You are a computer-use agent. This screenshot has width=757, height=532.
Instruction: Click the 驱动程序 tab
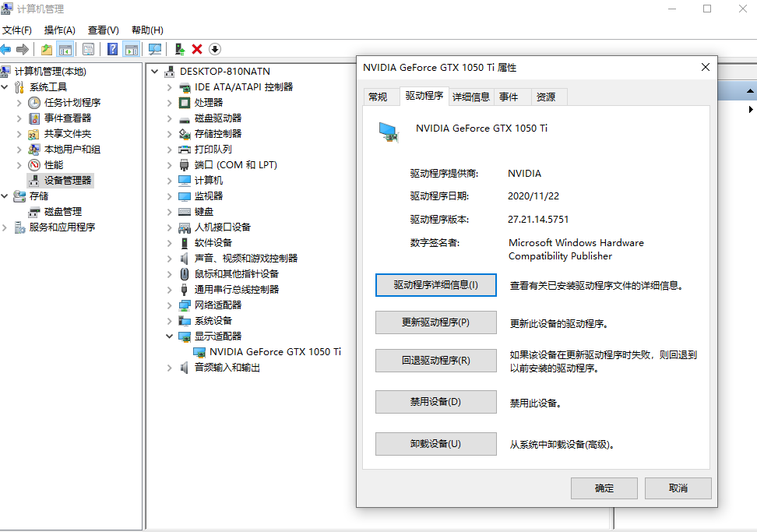[x=424, y=96]
